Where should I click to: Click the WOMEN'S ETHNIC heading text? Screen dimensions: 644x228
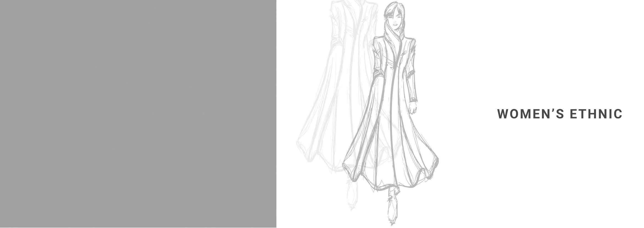[560, 114]
